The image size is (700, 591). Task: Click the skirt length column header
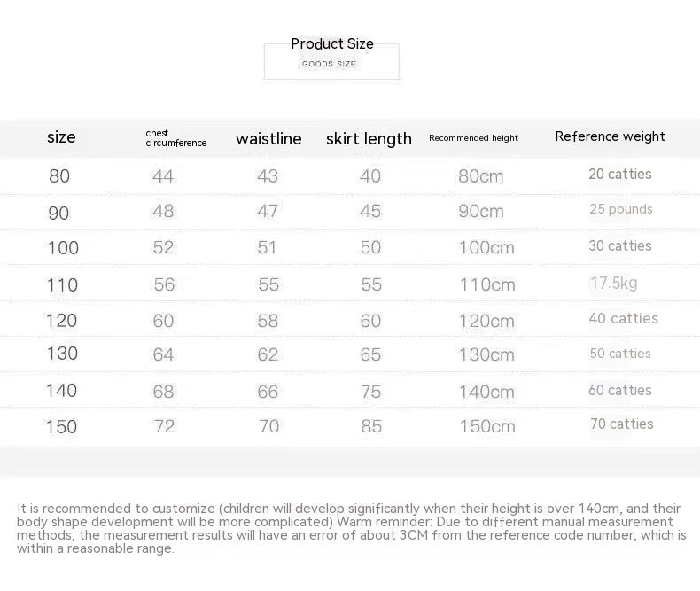click(x=369, y=139)
